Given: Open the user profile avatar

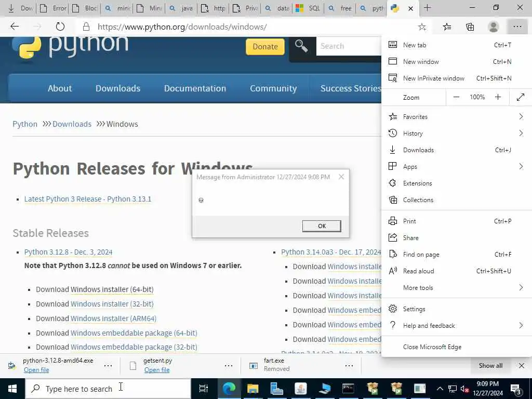Looking at the screenshot, I should point(494,27).
